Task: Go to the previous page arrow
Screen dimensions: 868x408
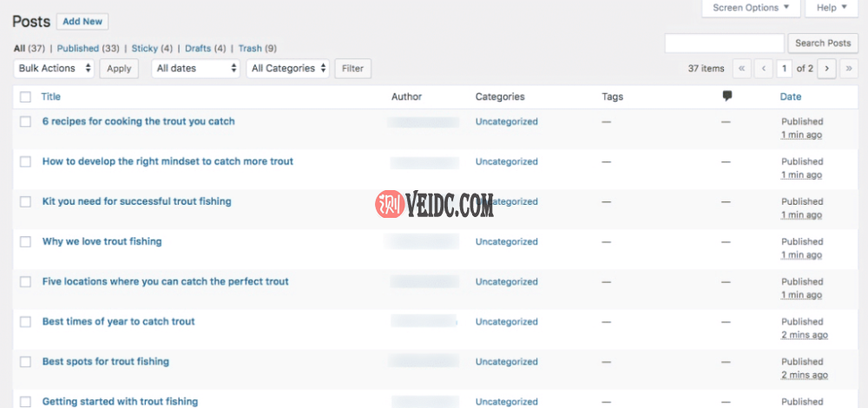Action: coord(763,69)
